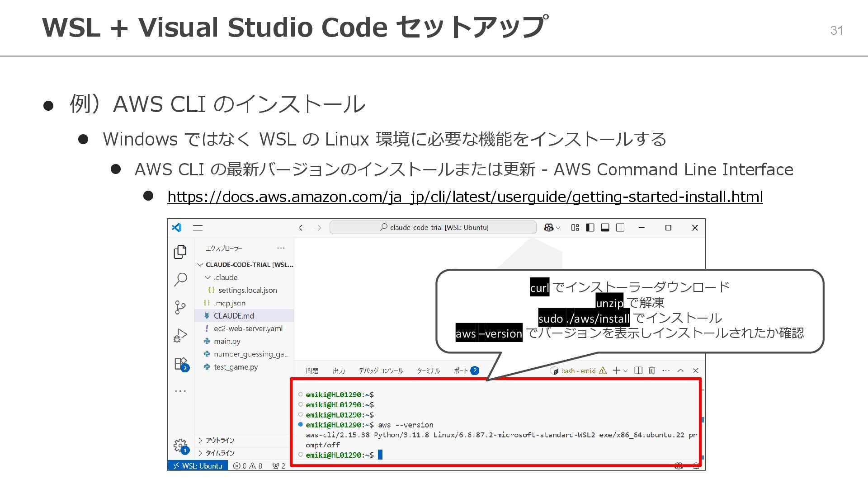Open the Copilot dropdown arrow in the title bar
868x488 pixels.
pyautogui.click(x=558, y=228)
